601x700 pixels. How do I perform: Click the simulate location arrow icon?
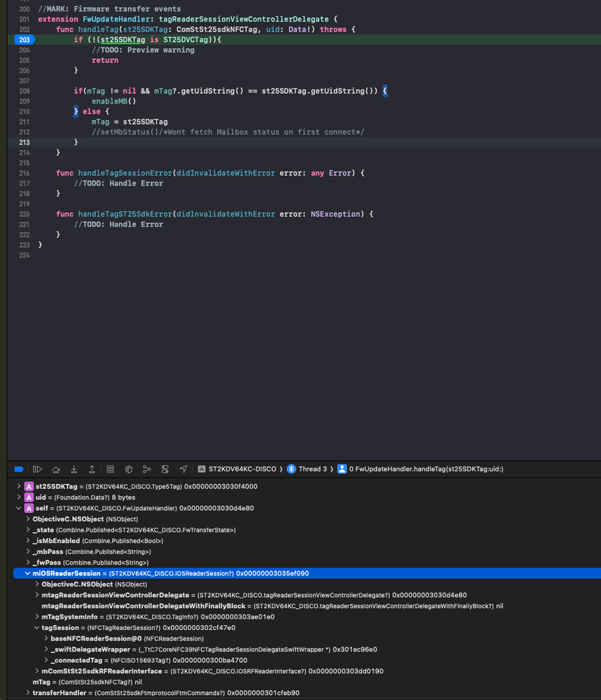click(x=184, y=469)
